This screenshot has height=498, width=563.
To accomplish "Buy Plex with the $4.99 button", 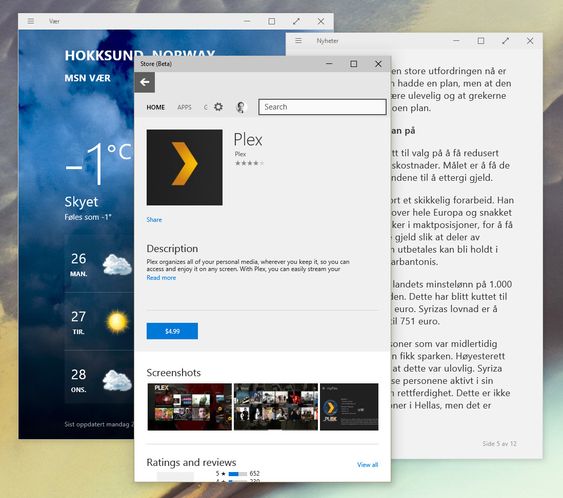I will (172, 331).
